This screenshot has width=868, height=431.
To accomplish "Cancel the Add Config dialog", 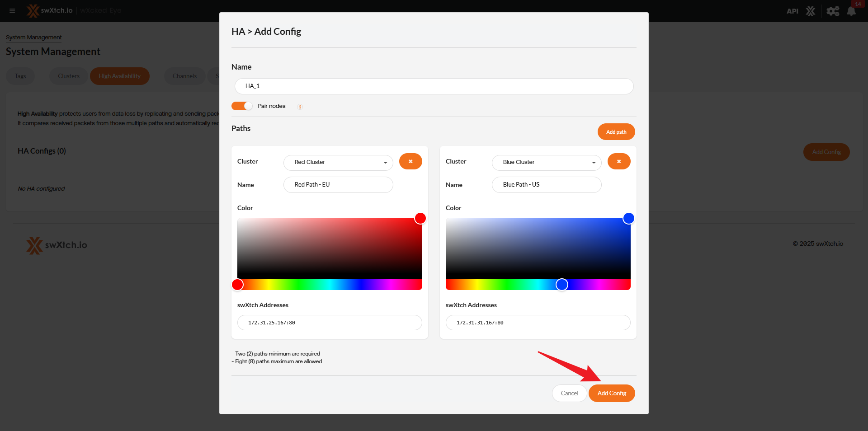I will [x=569, y=393].
